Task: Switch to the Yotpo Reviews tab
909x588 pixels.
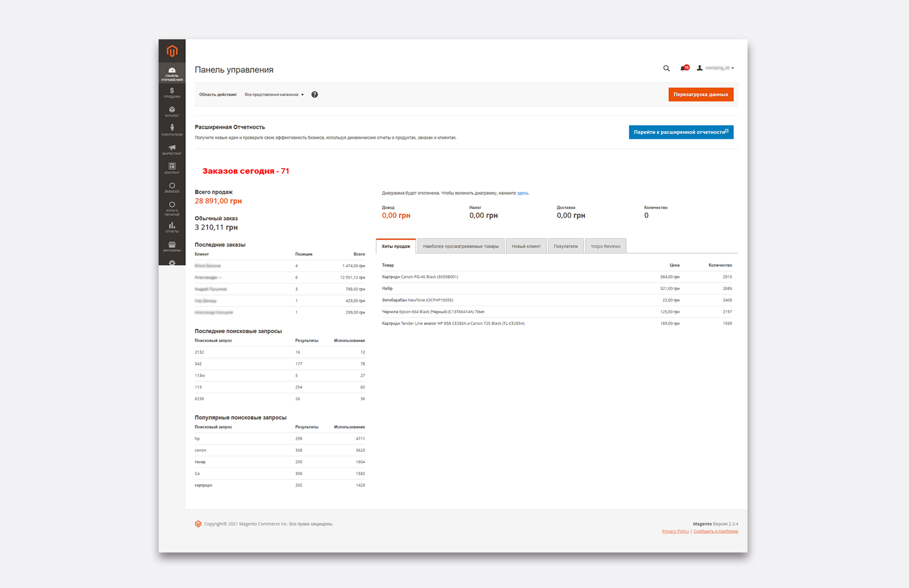Action: (605, 246)
